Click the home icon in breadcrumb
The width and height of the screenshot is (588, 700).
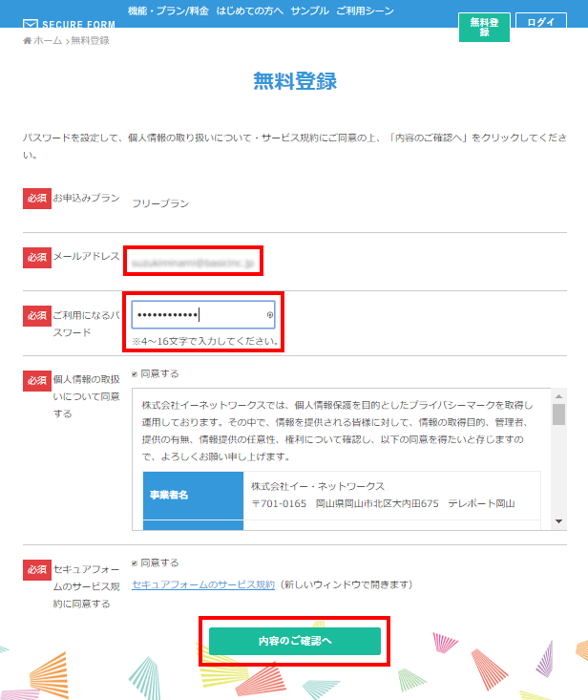(x=27, y=41)
